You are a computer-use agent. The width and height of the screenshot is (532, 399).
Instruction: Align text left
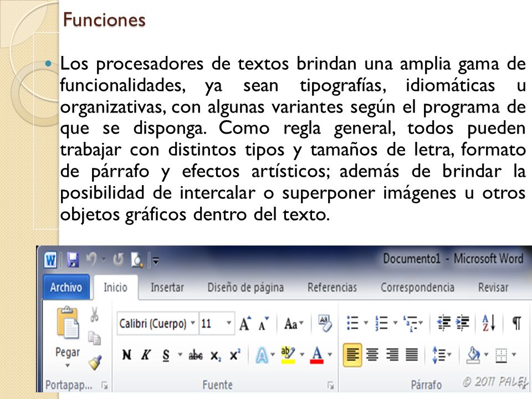tap(352, 355)
